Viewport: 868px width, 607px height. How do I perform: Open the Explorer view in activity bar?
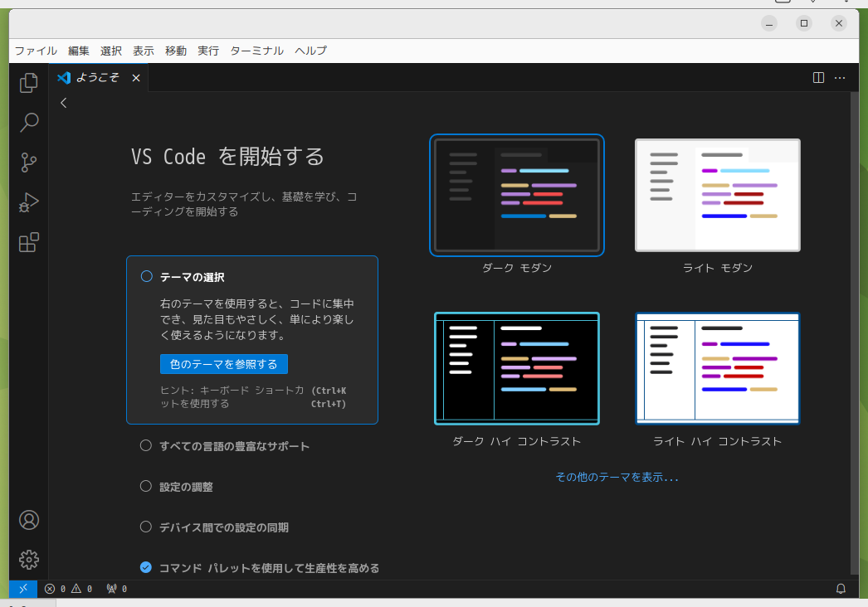[29, 83]
